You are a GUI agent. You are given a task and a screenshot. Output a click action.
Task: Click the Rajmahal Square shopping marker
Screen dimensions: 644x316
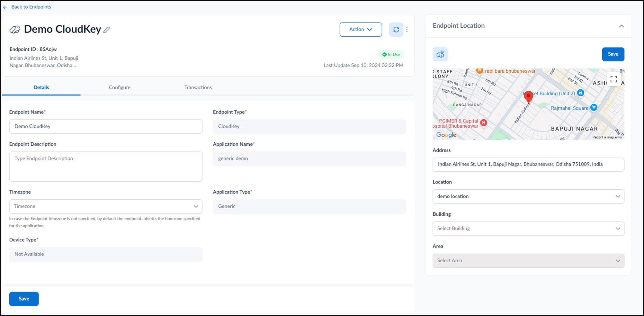(594, 108)
